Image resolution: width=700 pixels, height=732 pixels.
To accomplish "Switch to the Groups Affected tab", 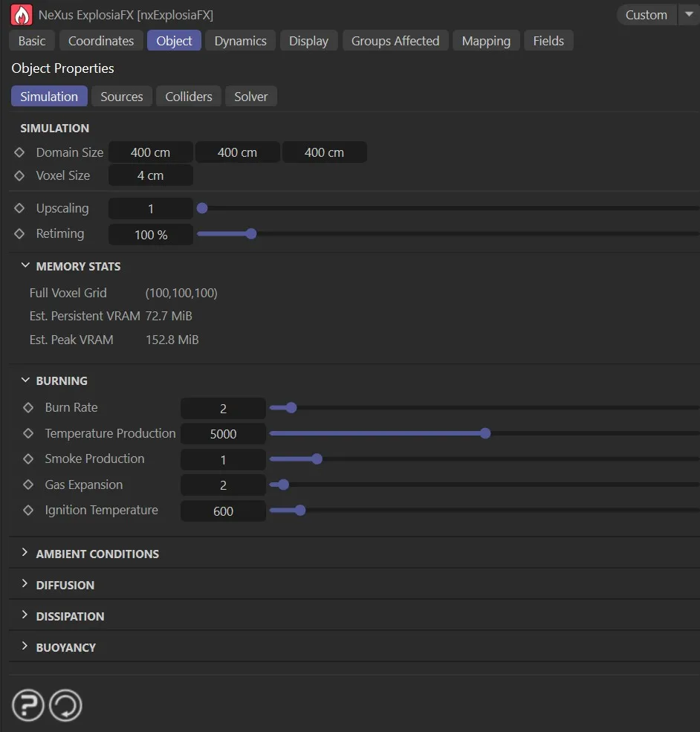I will (395, 41).
